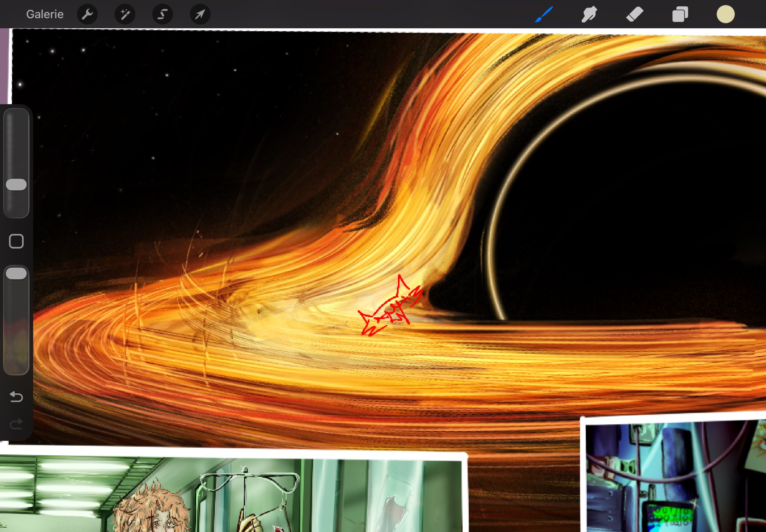Tap the square modify button in sidebar
Image resolution: width=766 pixels, height=532 pixels.
click(16, 242)
